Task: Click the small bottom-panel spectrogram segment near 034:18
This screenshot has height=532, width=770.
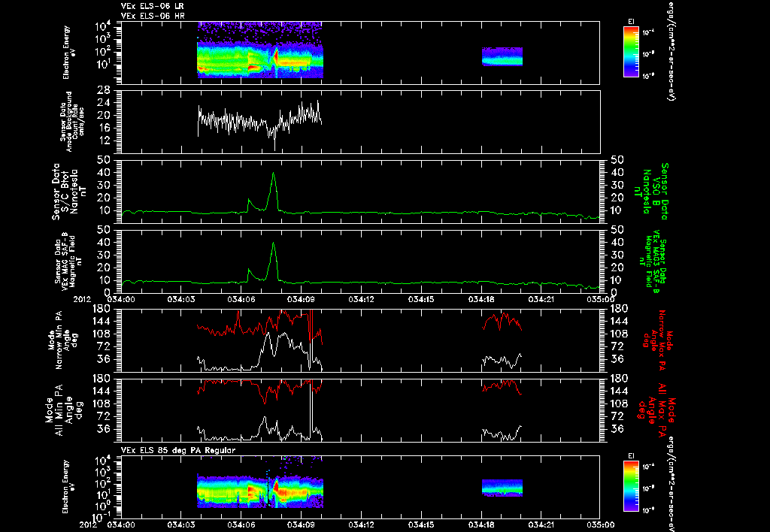Action: [502, 488]
